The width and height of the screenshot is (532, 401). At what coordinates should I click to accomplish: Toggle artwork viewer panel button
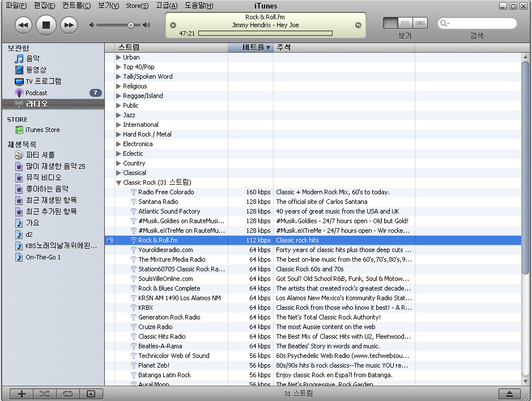[91, 394]
